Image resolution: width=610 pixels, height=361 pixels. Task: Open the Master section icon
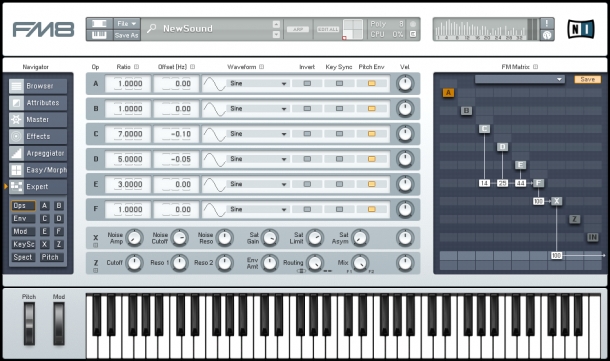pyautogui.click(x=16, y=119)
